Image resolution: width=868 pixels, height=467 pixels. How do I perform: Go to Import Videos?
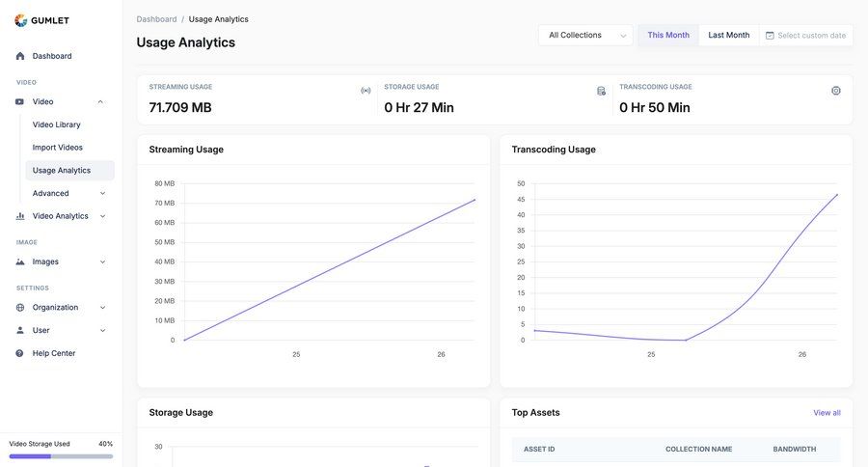click(x=58, y=148)
